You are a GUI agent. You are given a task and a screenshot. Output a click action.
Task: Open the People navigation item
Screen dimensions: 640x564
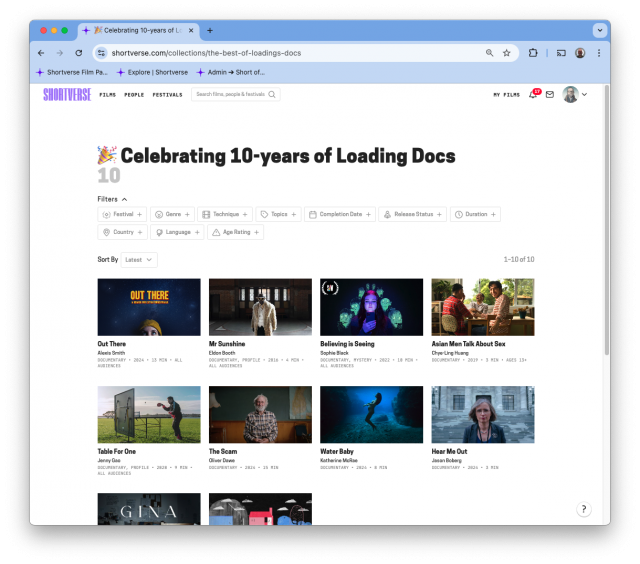click(134, 95)
